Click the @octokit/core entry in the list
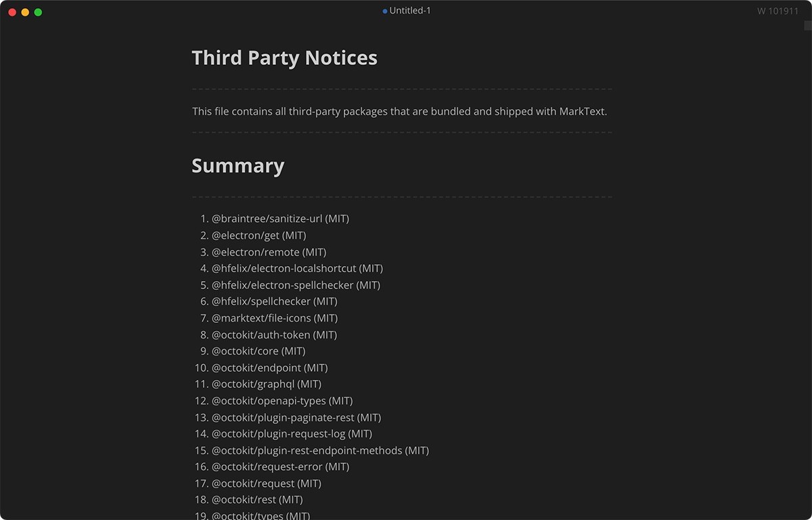 pyautogui.click(x=258, y=351)
